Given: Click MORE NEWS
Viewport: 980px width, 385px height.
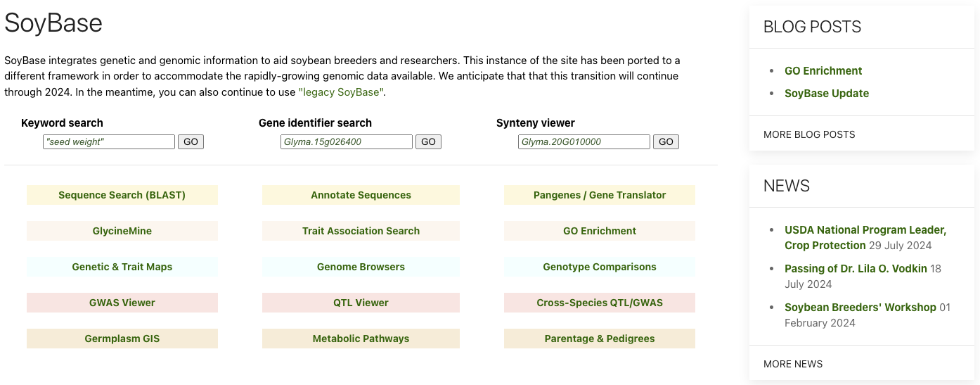Looking at the screenshot, I should tap(793, 364).
